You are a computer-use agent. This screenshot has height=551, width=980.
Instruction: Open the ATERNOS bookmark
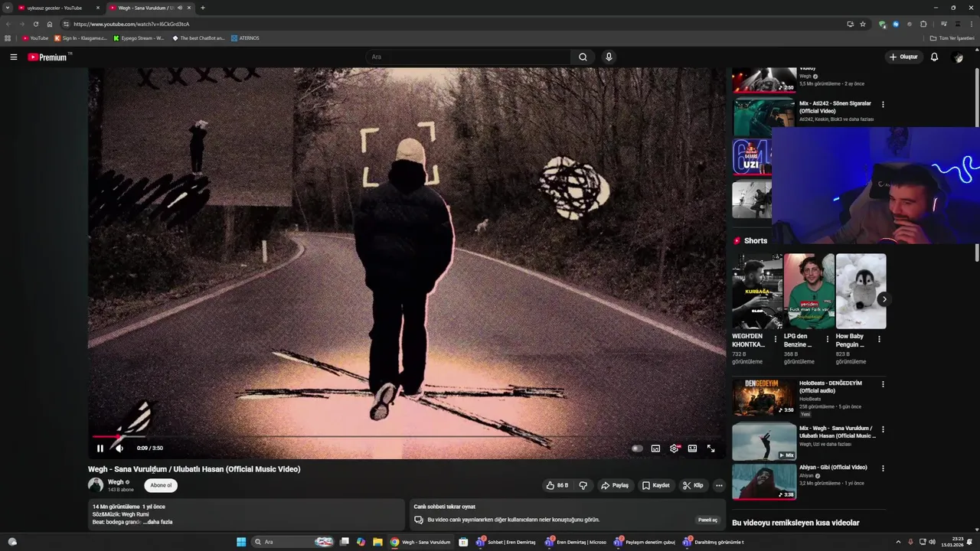coord(245,38)
